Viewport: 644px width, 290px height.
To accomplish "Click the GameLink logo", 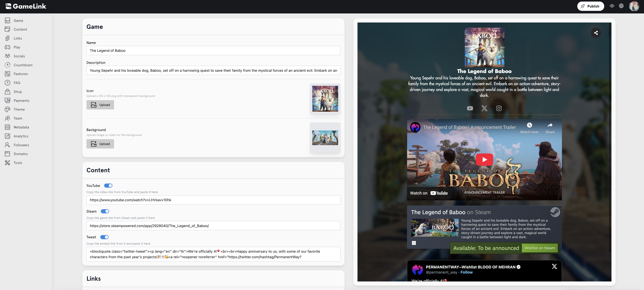I will (x=26, y=6).
